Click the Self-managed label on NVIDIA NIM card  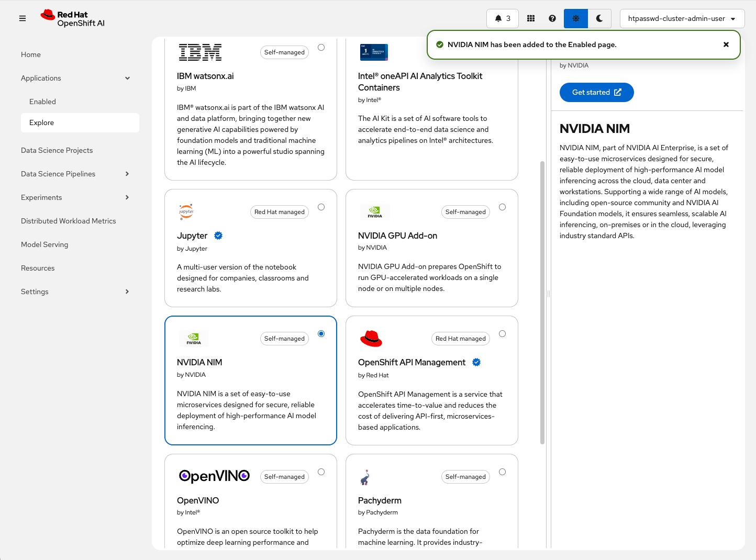(284, 339)
